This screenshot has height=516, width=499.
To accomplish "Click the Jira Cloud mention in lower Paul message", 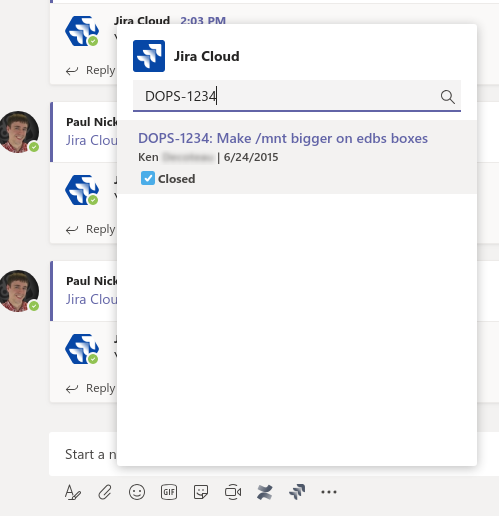I will click(91, 299).
